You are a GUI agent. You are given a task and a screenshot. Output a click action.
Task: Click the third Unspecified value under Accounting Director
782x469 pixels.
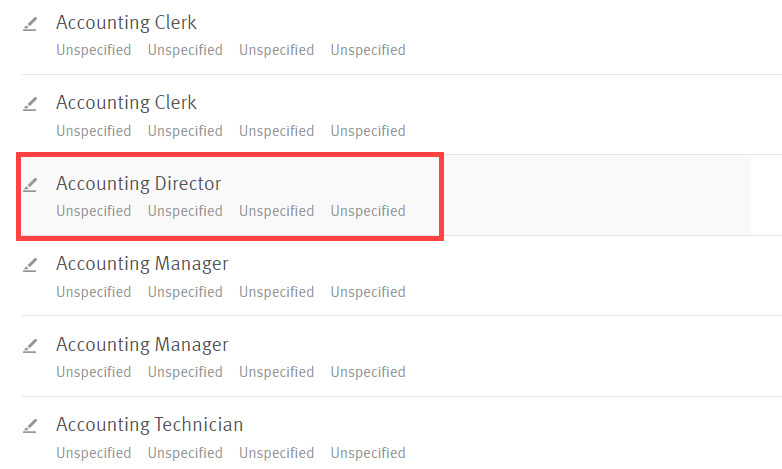pyautogui.click(x=276, y=211)
